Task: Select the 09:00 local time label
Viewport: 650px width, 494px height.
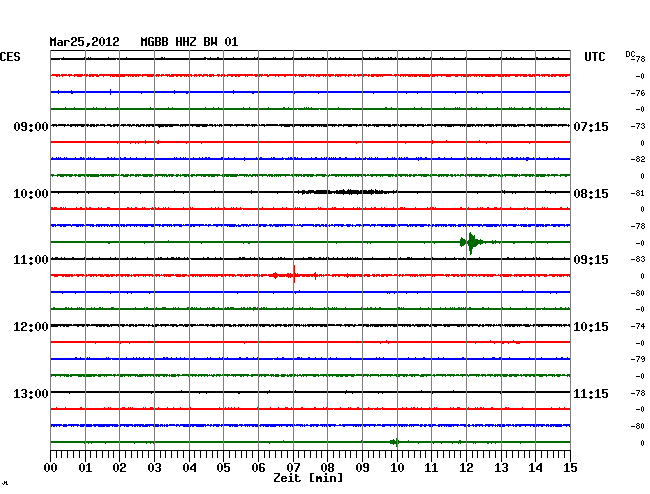Action: click(31, 126)
